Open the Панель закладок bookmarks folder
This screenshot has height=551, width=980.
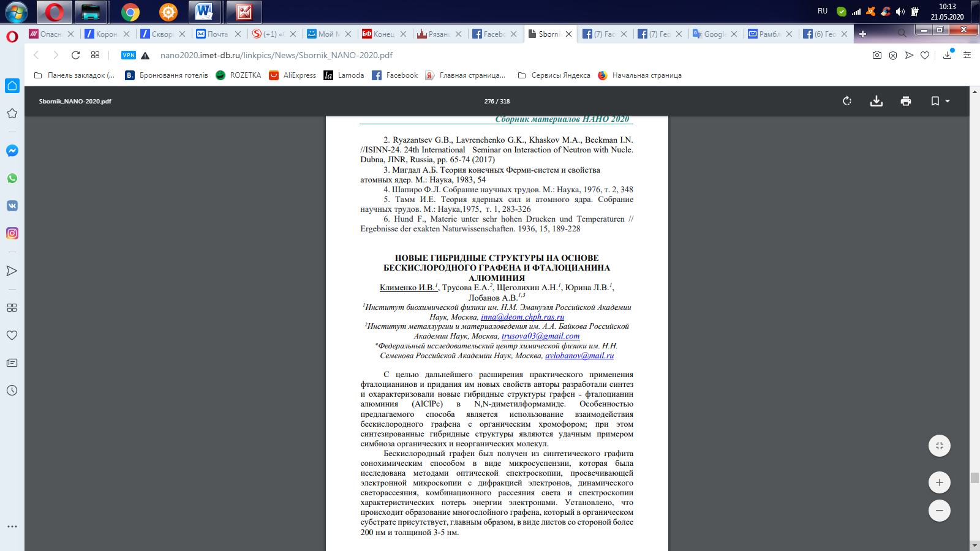[75, 75]
